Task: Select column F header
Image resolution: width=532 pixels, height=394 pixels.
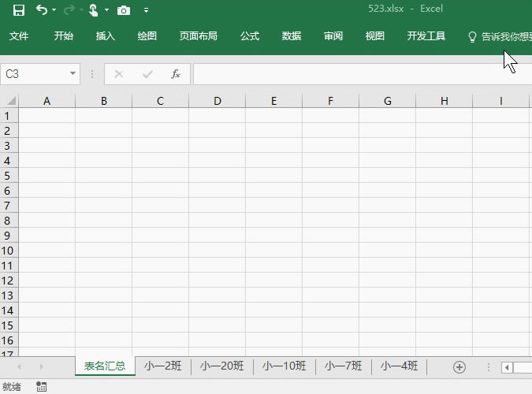Action: pos(330,101)
